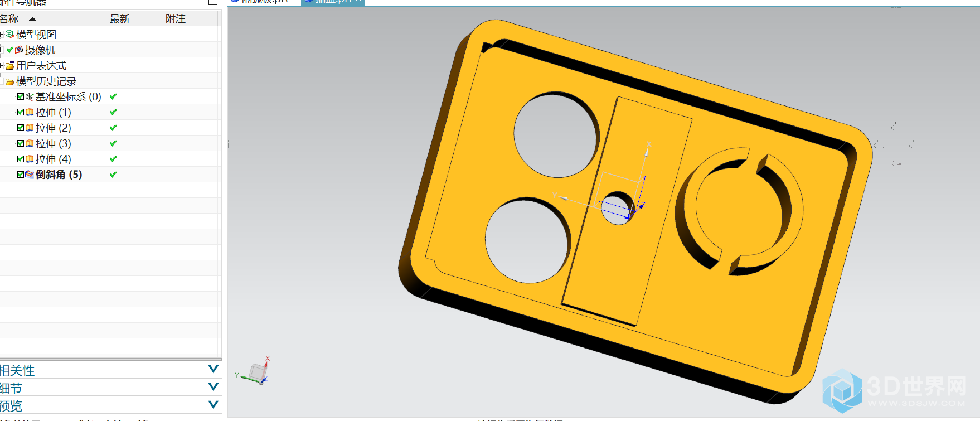Image resolution: width=980 pixels, height=421 pixels.
Task: Click the 拉伸 (1) extrude icon
Action: click(30, 112)
